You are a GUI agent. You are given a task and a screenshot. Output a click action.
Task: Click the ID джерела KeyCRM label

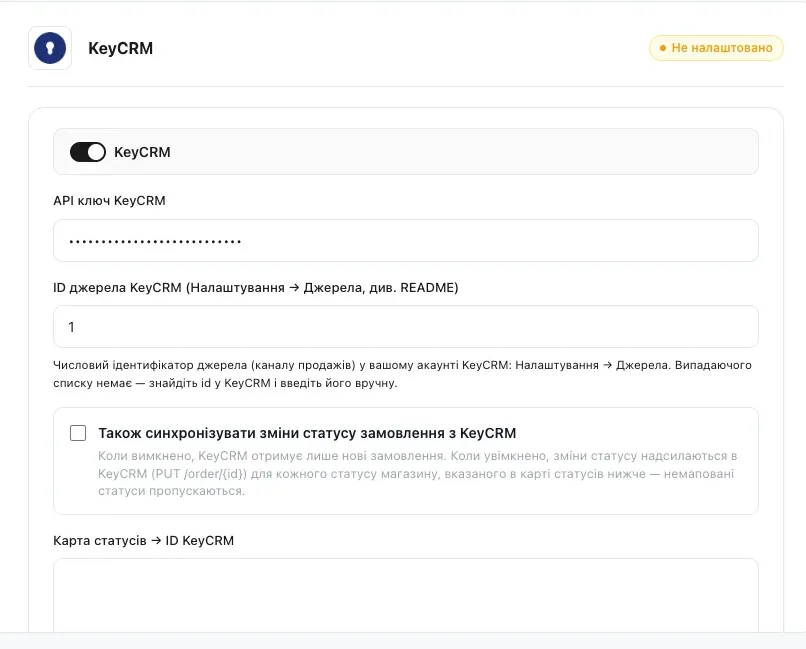tap(255, 287)
